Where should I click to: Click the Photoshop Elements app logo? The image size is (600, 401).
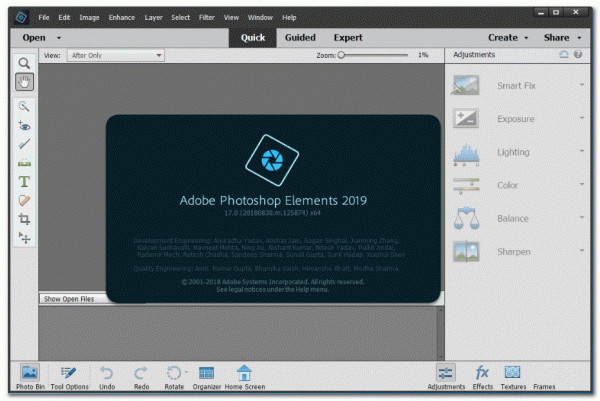click(21, 17)
